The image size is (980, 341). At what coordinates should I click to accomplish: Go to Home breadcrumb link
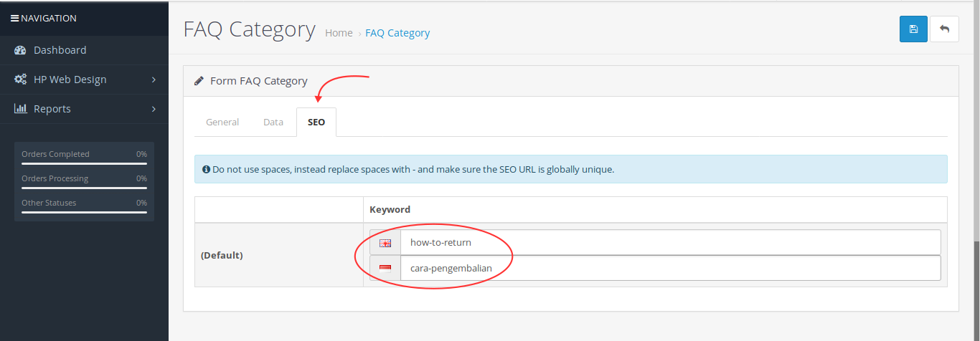click(x=339, y=33)
